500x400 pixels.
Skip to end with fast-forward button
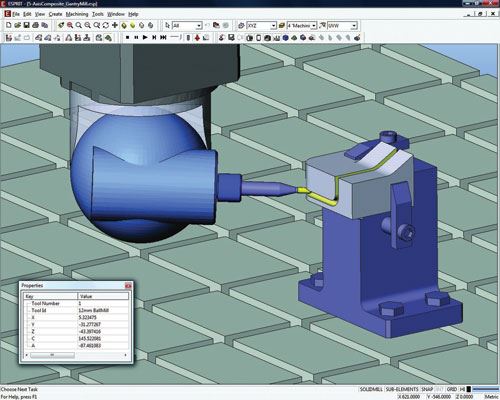163,38
